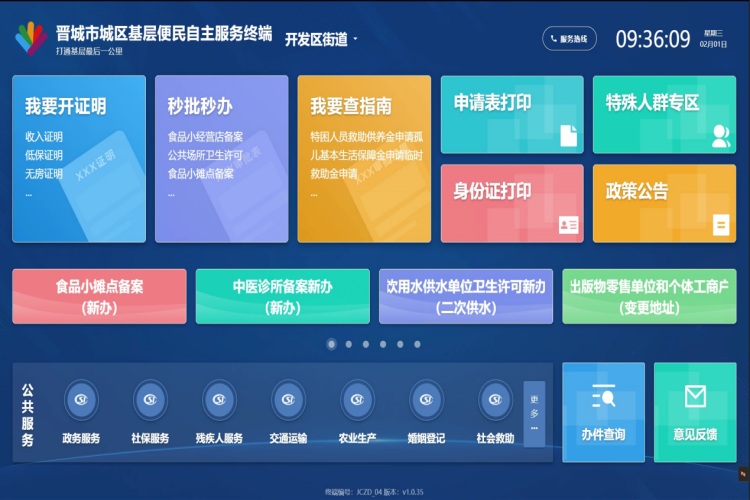The width and height of the screenshot is (750, 500).
Task: Click the 办件查询 search tile
Action: tap(603, 412)
